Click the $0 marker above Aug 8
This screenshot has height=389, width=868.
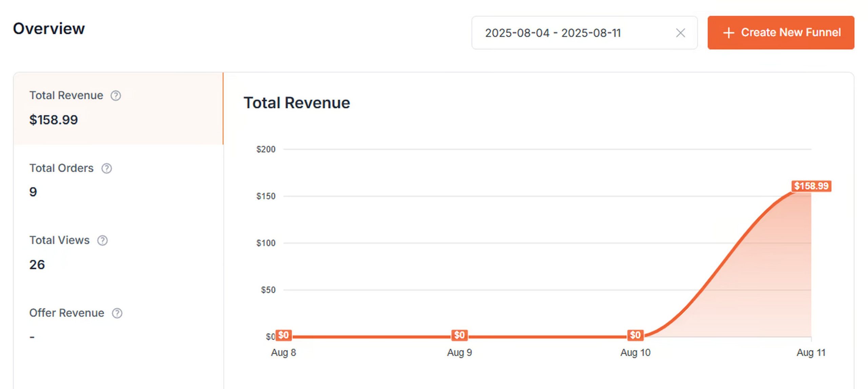(283, 335)
